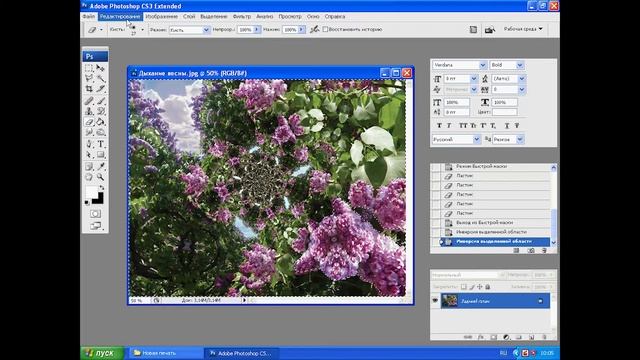Screen dimensions: 640x360
Task: Select the Brush tool in Tools panel
Action: pyautogui.click(x=100, y=100)
